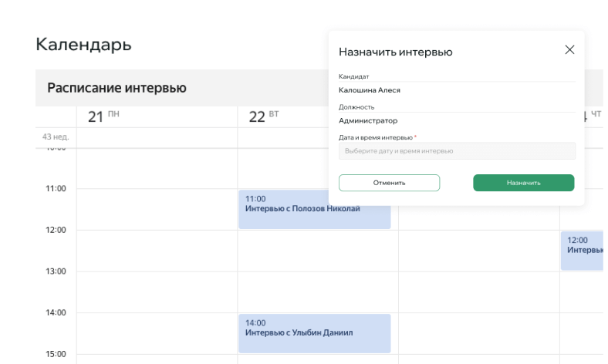Select the Должность field showing Администратор
Image resolution: width=608 pixels, height=364 pixels.
tap(457, 120)
